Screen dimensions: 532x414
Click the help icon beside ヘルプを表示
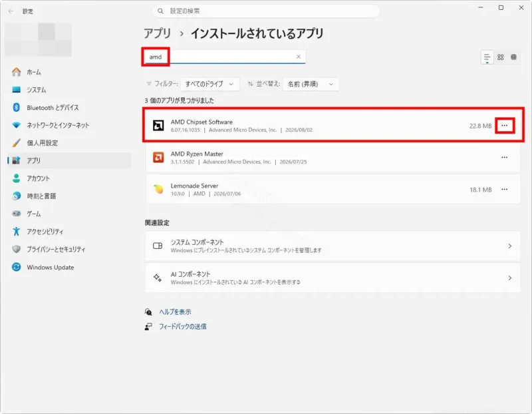[x=148, y=311]
